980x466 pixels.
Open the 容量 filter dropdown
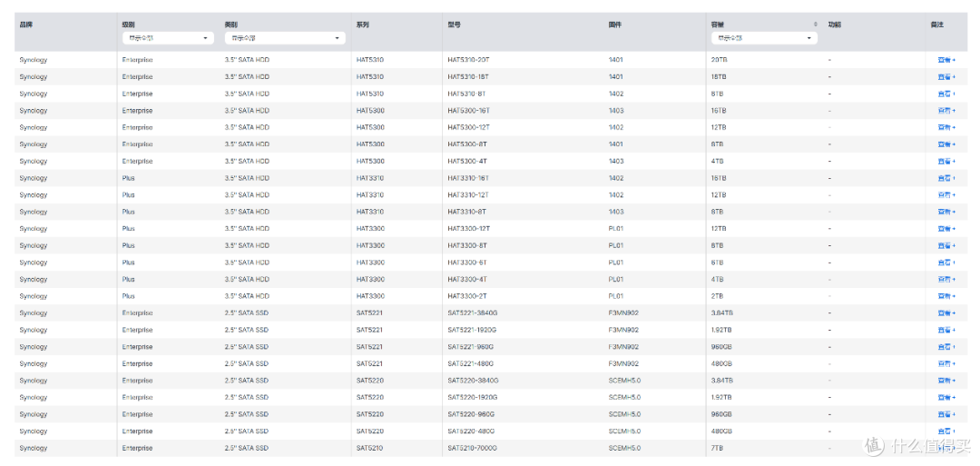click(764, 38)
